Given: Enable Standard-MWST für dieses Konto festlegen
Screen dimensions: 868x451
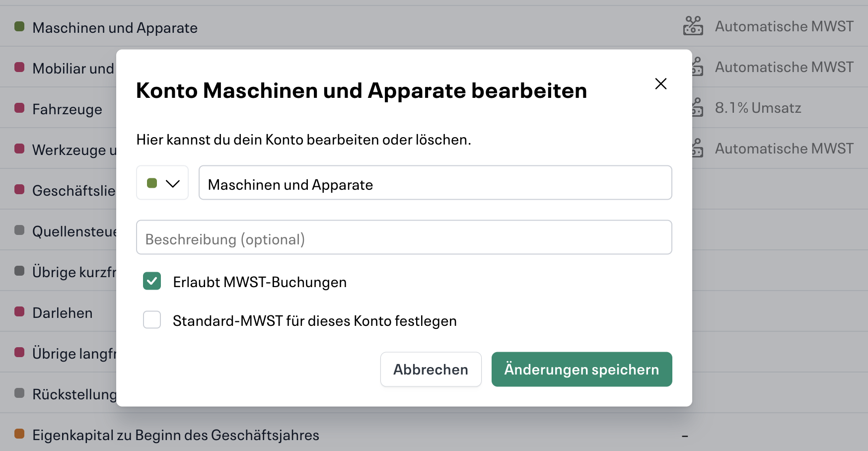Looking at the screenshot, I should 152,320.
